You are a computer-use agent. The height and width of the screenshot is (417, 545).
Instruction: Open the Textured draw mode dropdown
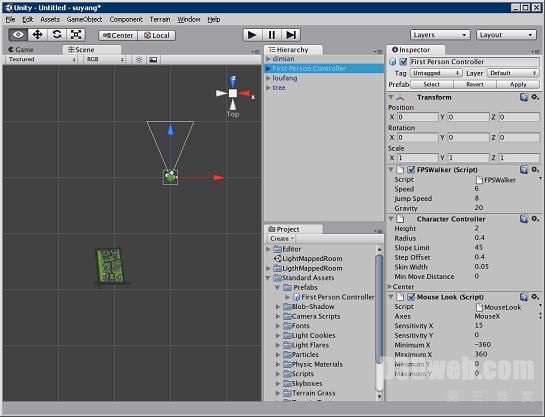[x=42, y=59]
